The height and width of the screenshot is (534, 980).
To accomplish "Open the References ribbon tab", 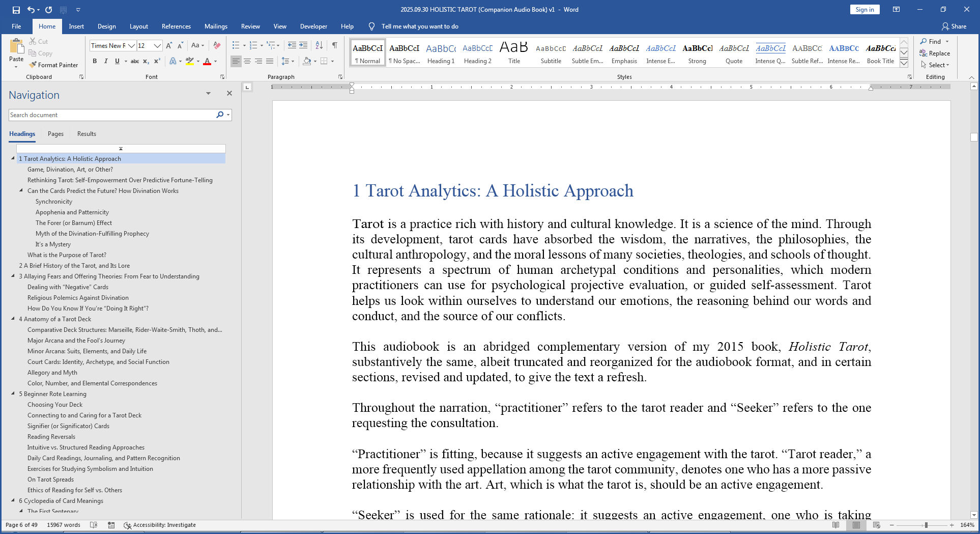I will pyautogui.click(x=176, y=26).
